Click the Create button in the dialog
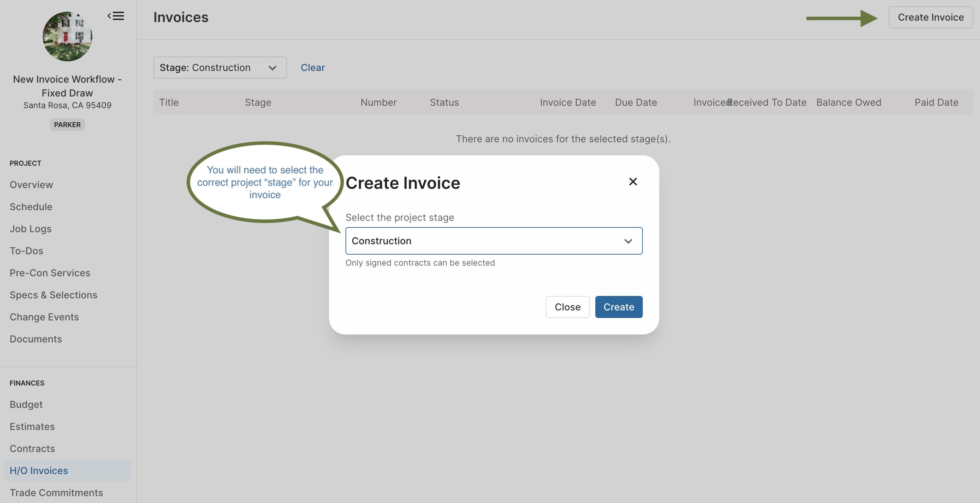This screenshot has width=980, height=503. tap(619, 307)
